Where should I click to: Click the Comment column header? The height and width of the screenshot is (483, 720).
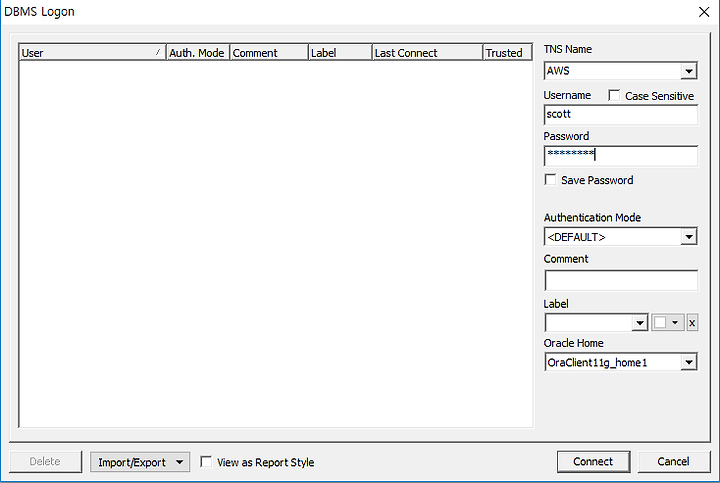pyautogui.click(x=269, y=53)
